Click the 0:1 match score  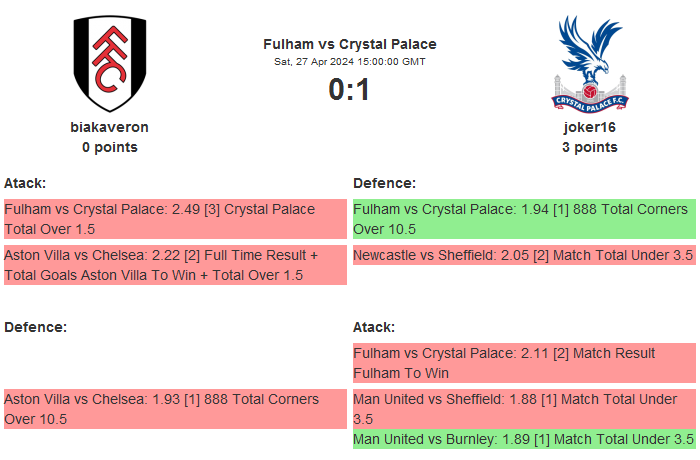(350, 90)
